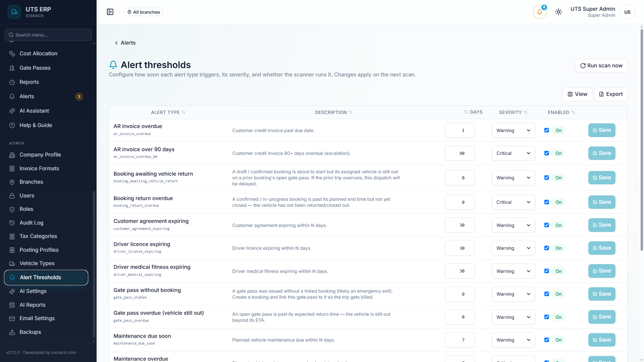Image resolution: width=644 pixels, height=362 pixels.
Task: Click the Help & Guide question icon
Action: pyautogui.click(x=12, y=125)
